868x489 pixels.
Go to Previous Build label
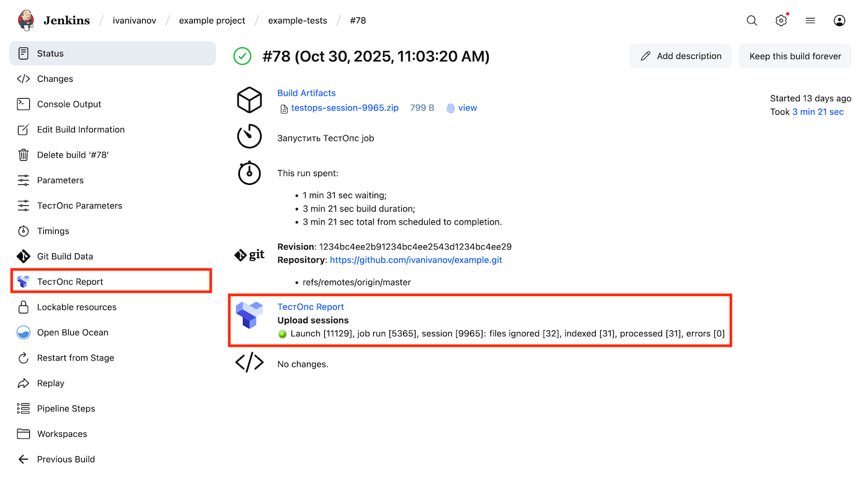point(66,459)
